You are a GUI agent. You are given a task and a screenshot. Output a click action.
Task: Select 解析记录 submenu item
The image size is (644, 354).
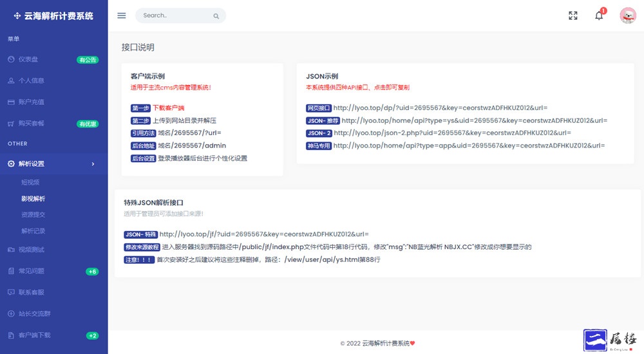33,231
